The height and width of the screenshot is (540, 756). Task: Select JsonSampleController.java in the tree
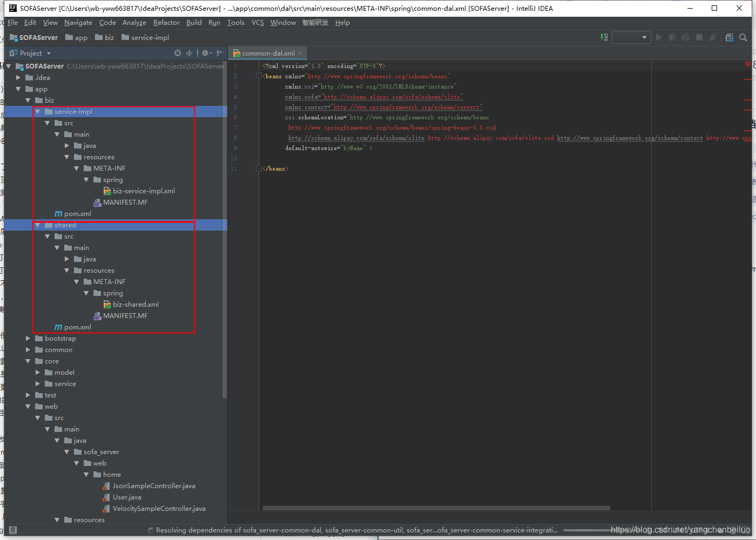click(x=149, y=486)
